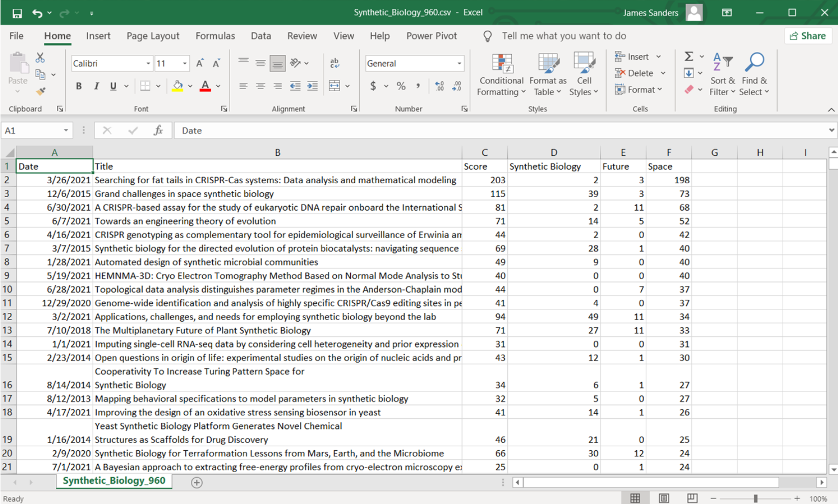838x504 pixels.
Task: Click the Fill Color bucket swatch
Action: [178, 86]
